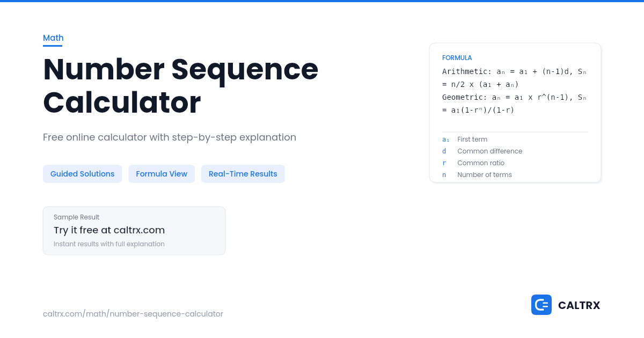Click the CALTRX brand name text
This screenshot has height=338, width=644.
[x=579, y=305]
